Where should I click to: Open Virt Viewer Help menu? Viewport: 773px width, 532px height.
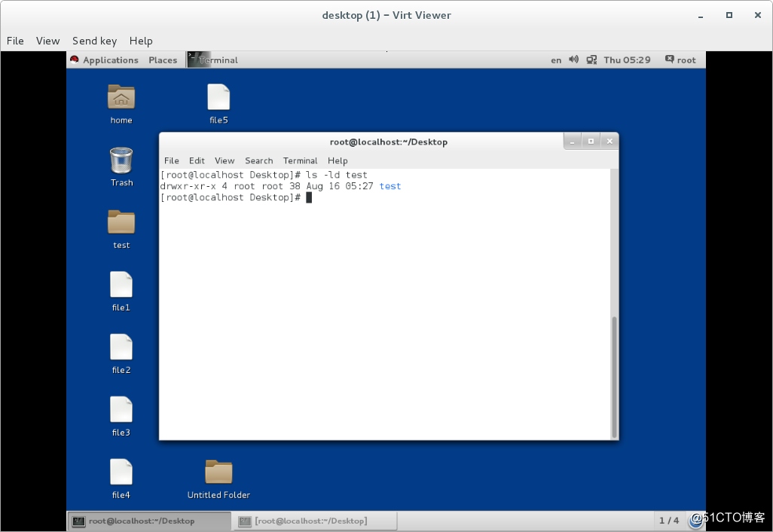(x=141, y=41)
